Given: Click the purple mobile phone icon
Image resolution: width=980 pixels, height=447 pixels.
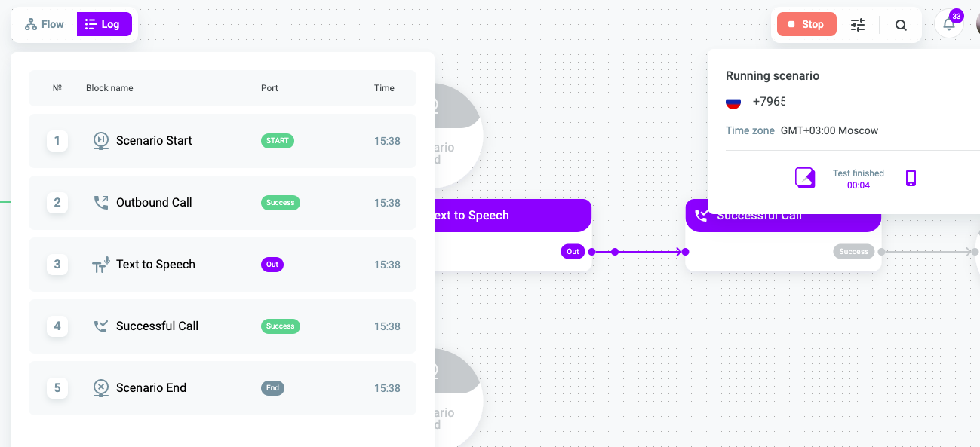Looking at the screenshot, I should (911, 178).
